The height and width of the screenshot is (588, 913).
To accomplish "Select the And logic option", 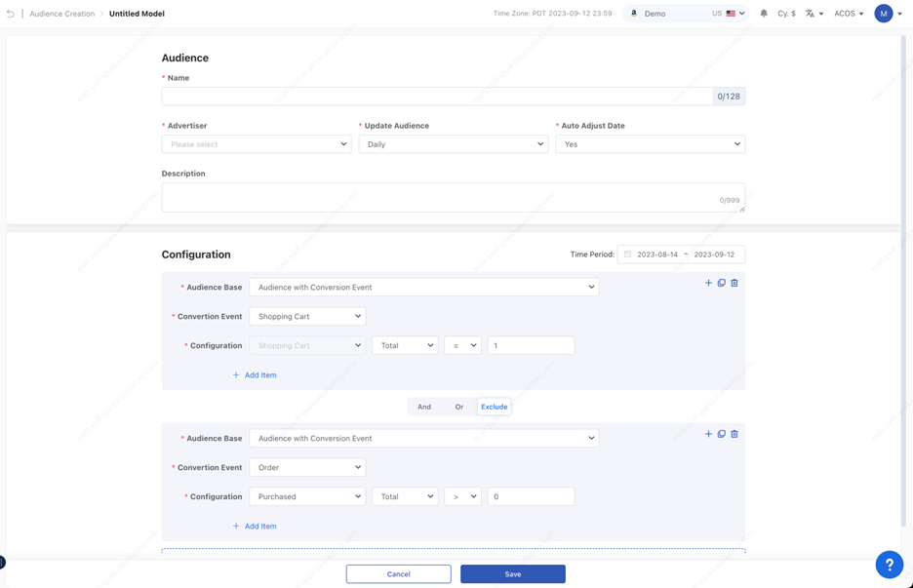I will pyautogui.click(x=424, y=407).
